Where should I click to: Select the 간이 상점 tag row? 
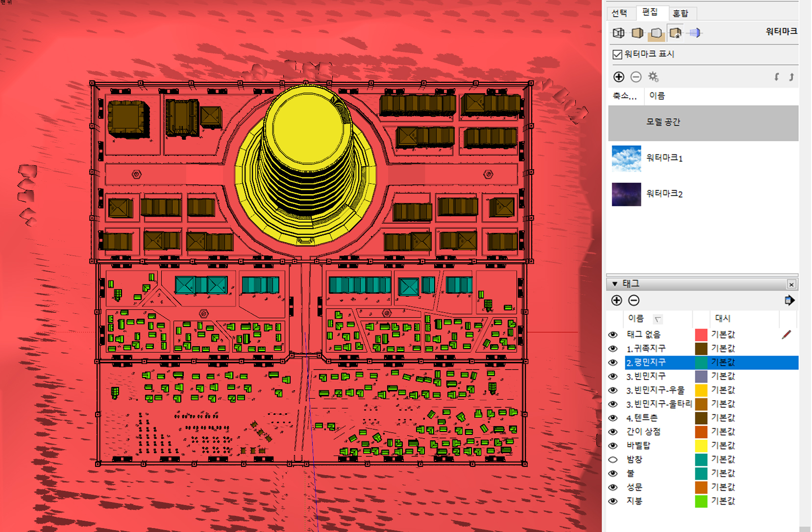(x=643, y=432)
